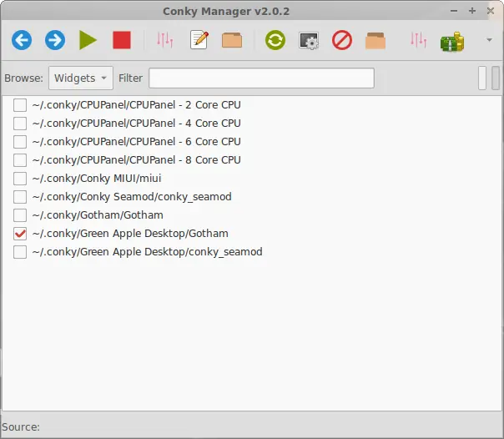Image resolution: width=504 pixels, height=439 pixels.
Task: Select row text 'Green Apple Desktop/conky_seamod'
Action: [171, 252]
